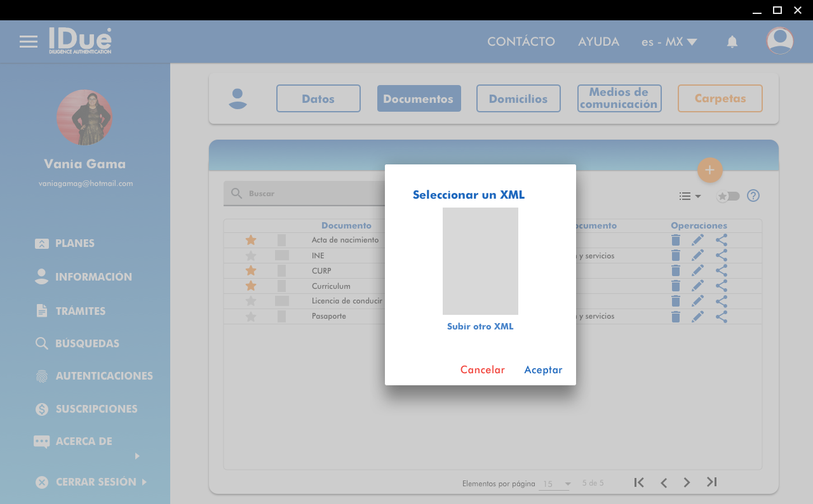This screenshot has width=813, height=504.
Task: Open the hamburger menu icon
Action: point(28,42)
